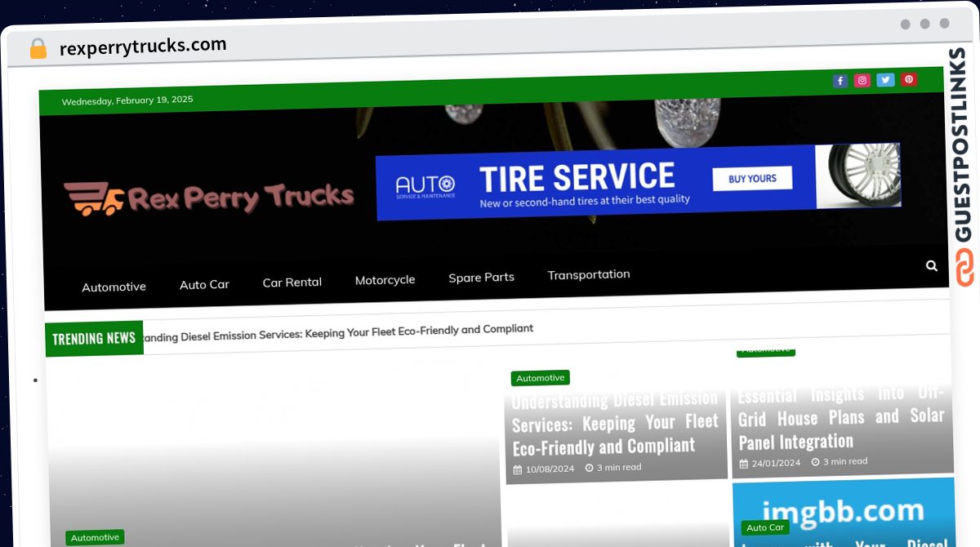
Task: Click the 24/01/2024 article date
Action: pyautogui.click(x=769, y=463)
